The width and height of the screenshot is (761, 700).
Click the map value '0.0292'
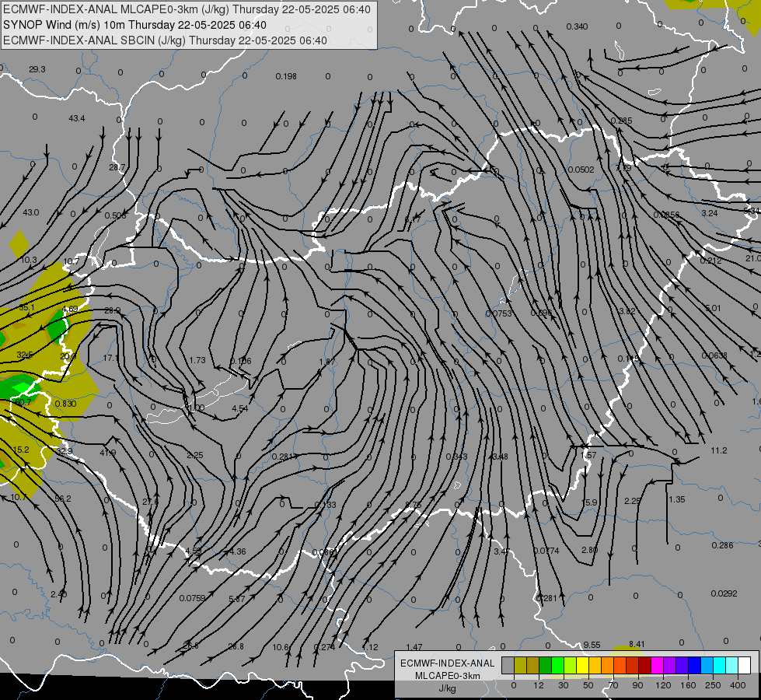(724, 593)
